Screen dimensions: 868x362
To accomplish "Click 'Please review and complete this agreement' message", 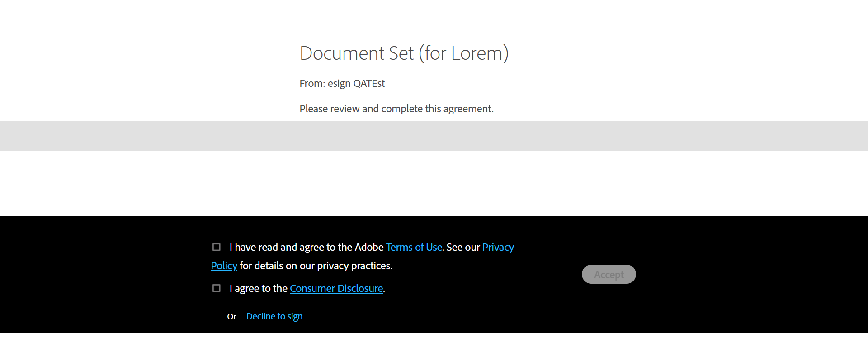I will pyautogui.click(x=396, y=109).
